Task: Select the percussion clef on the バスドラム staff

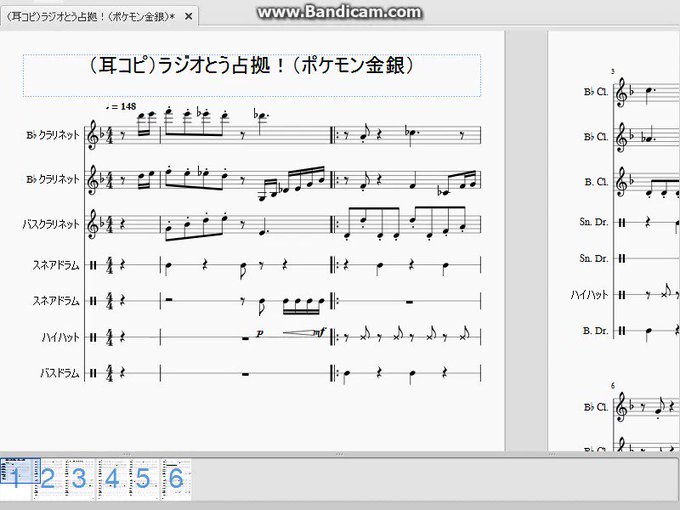Action: [93, 373]
